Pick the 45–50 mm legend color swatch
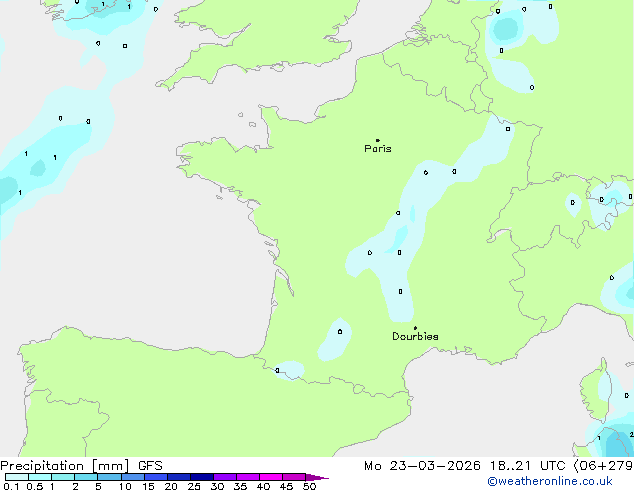 pyautogui.click(x=294, y=477)
